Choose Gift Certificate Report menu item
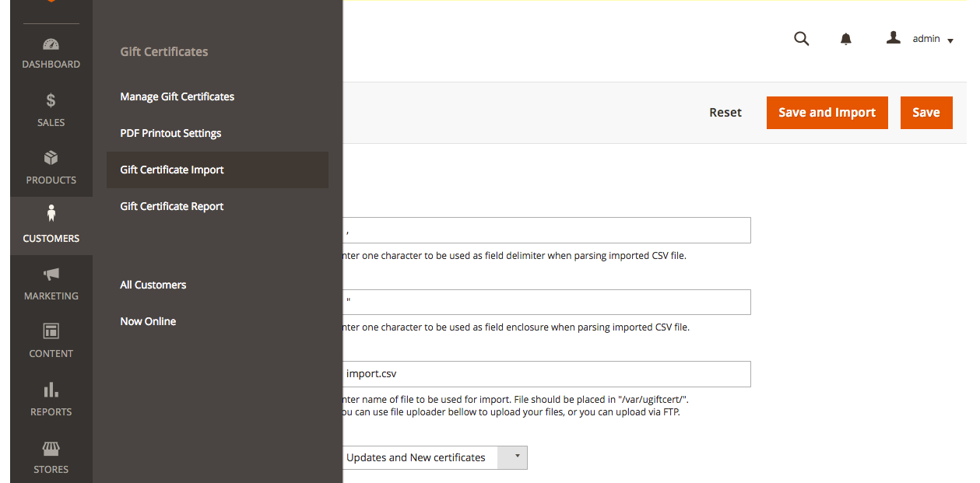 pyautogui.click(x=172, y=206)
